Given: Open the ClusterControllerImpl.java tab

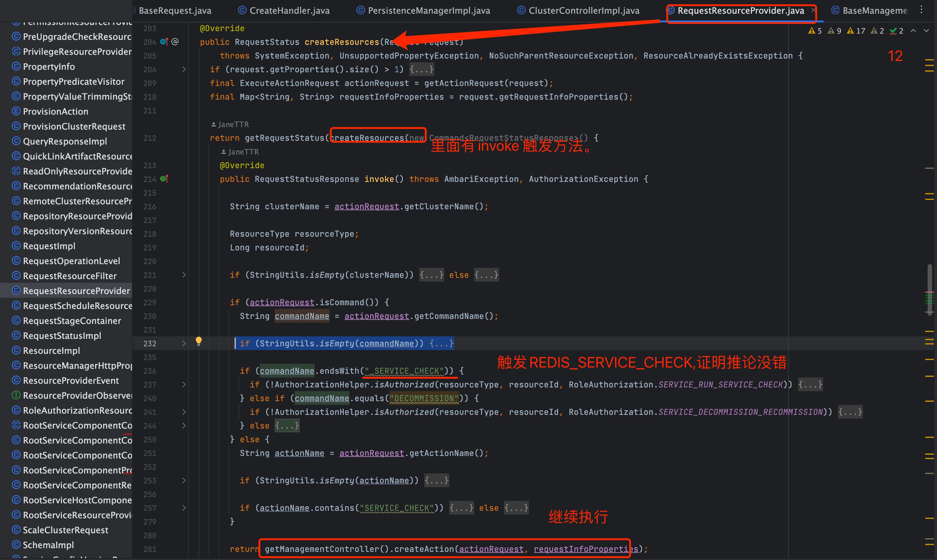Looking at the screenshot, I should click(583, 11).
